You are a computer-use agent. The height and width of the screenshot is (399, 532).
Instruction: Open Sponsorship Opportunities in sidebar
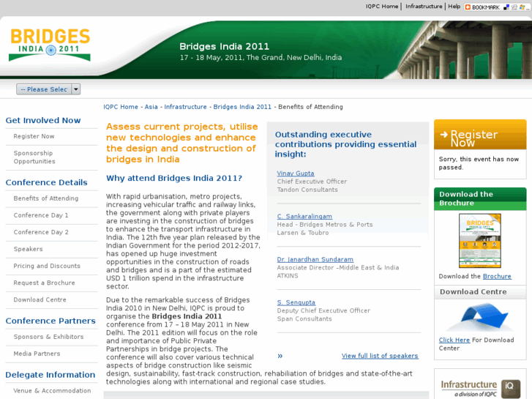click(x=34, y=157)
